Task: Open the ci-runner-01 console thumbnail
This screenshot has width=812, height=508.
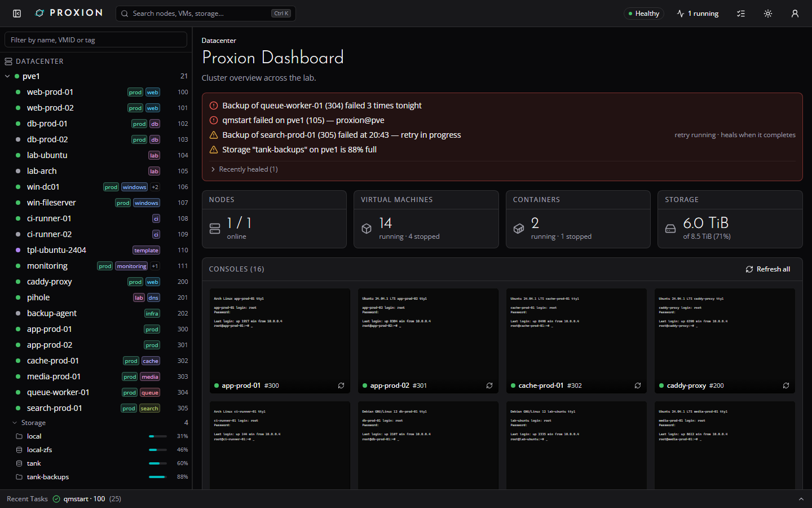Action: tap(280, 445)
